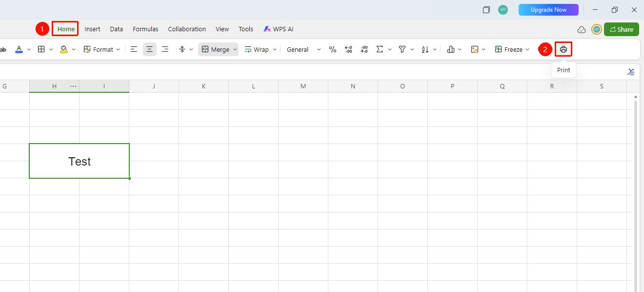644x292 pixels.
Task: Open the profile avatar beside Share
Action: coord(597,29)
